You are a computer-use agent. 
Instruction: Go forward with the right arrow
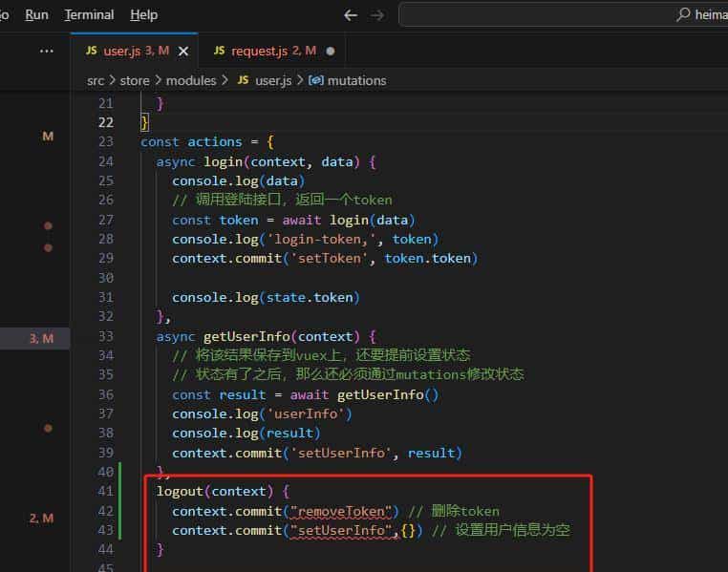(377, 15)
